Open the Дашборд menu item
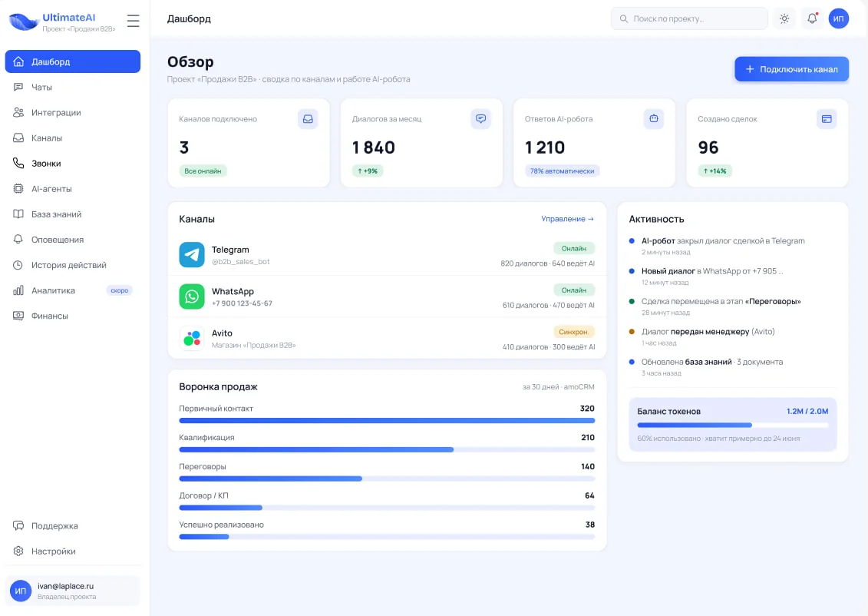The image size is (868, 616). 72,61
